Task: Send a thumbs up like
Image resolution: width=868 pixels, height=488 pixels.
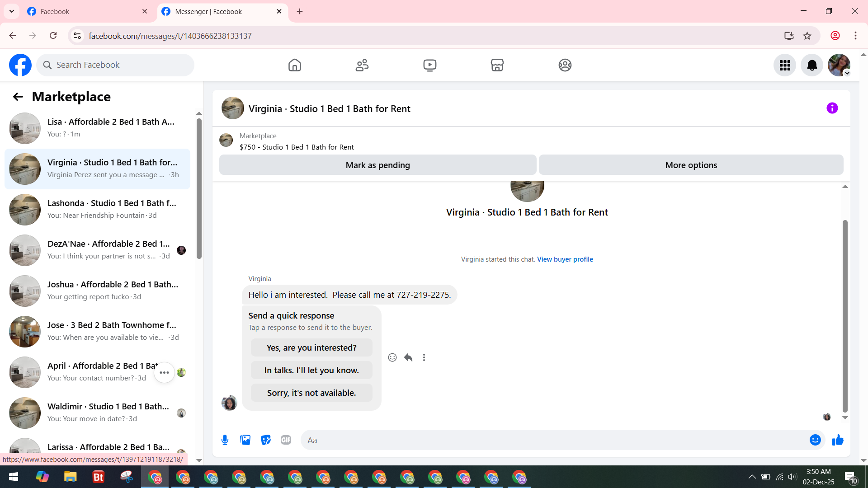Action: pyautogui.click(x=838, y=440)
